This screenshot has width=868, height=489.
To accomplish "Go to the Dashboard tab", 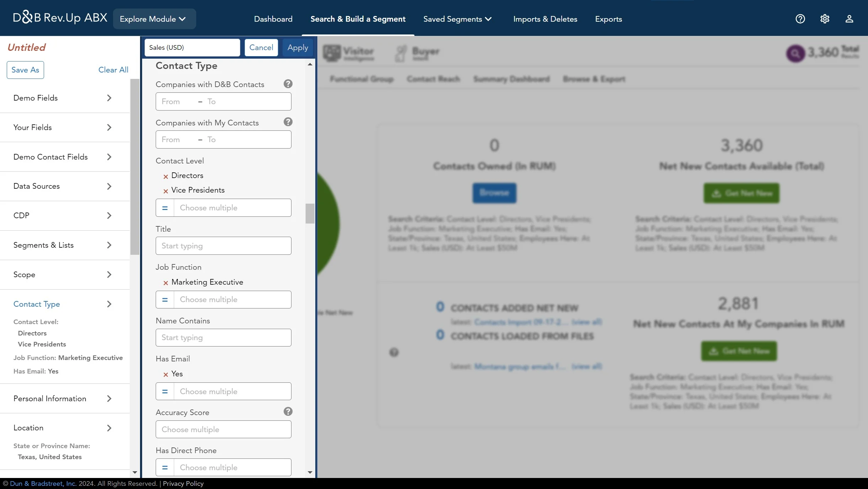I will (273, 19).
